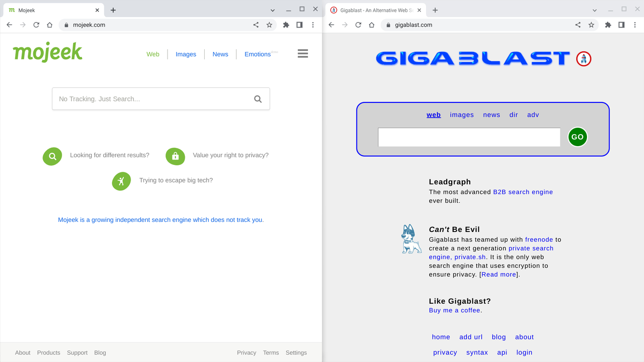Reload the Mojeek page

(x=36, y=25)
